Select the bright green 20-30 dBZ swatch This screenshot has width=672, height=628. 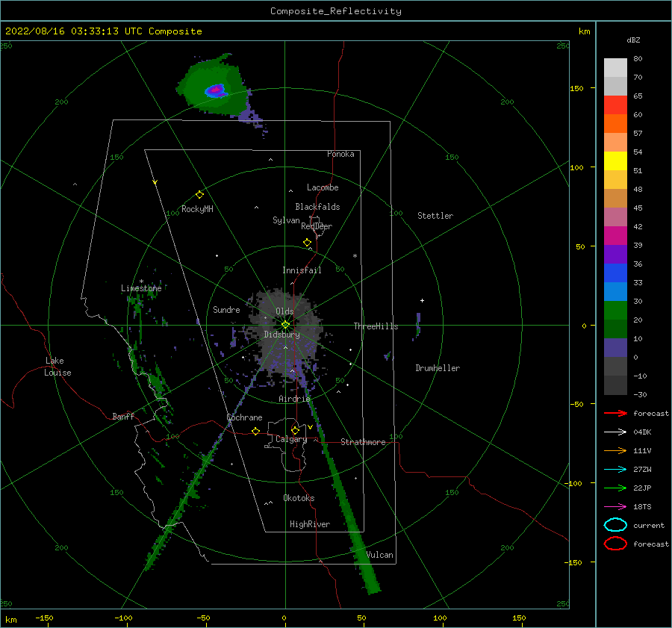point(615,310)
